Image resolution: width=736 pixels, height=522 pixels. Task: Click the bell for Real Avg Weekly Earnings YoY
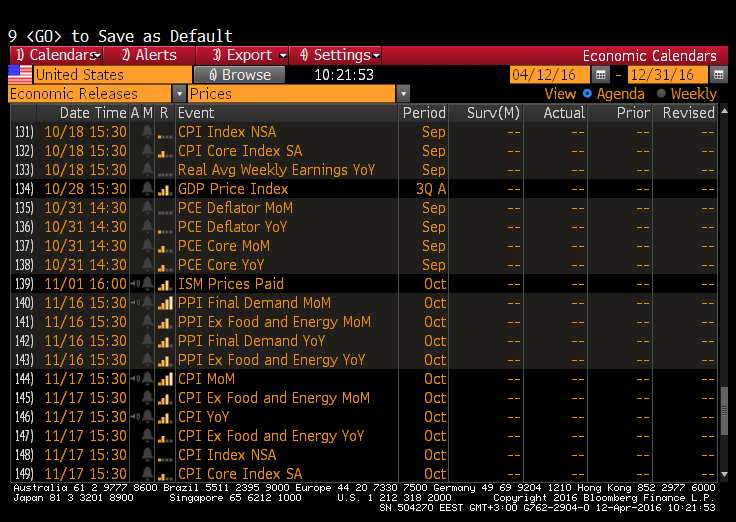click(147, 169)
